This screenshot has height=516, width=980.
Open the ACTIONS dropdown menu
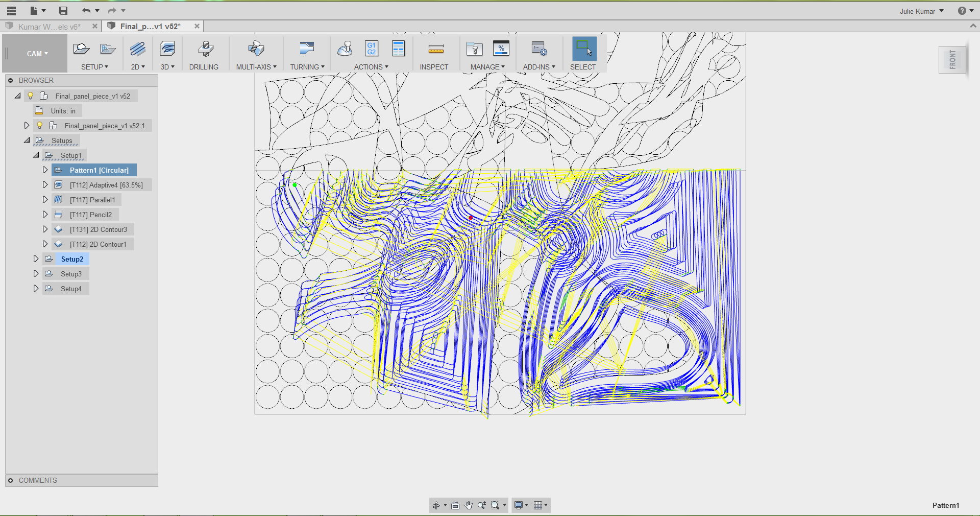tap(371, 67)
